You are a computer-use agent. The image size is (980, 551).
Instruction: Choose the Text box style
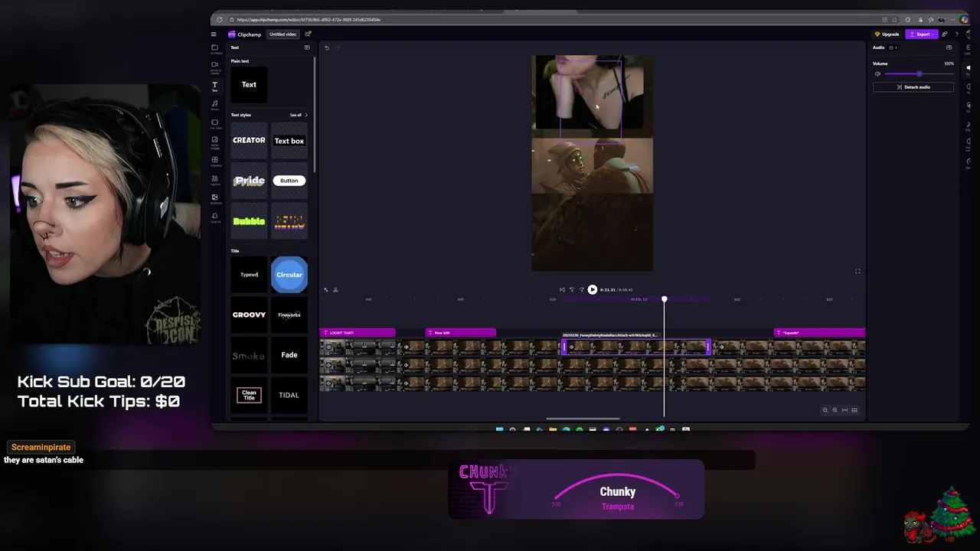[x=289, y=141]
